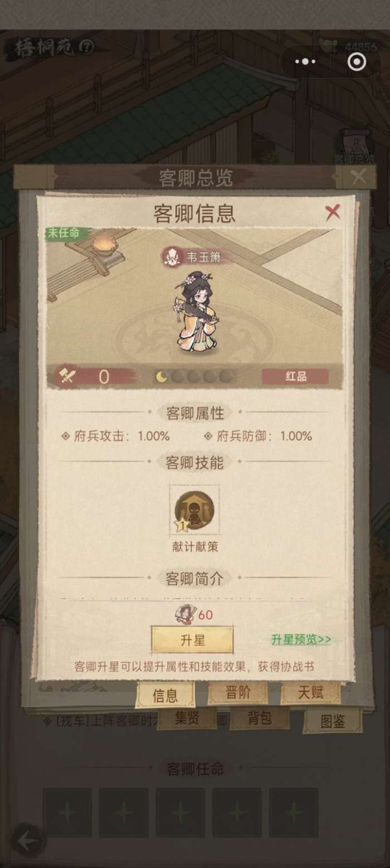The width and height of the screenshot is (390, 868).
Task: Tap the 红品 quality label
Action: [295, 377]
